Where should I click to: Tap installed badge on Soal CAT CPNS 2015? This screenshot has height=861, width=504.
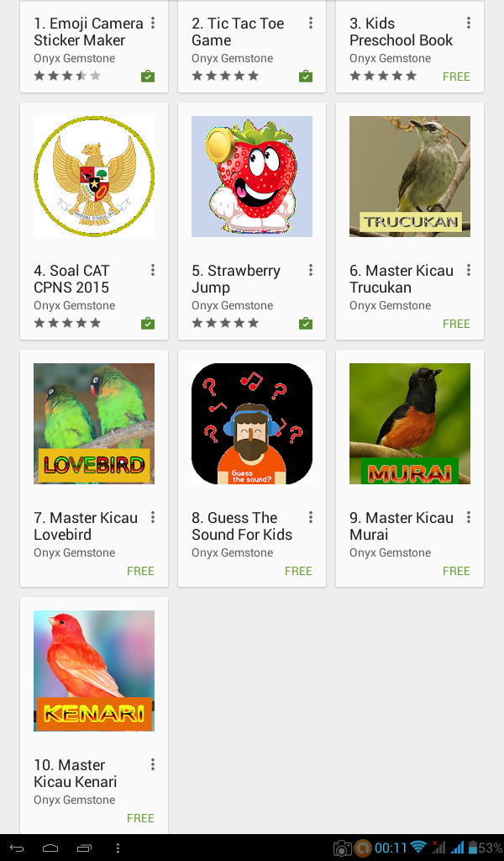(148, 324)
